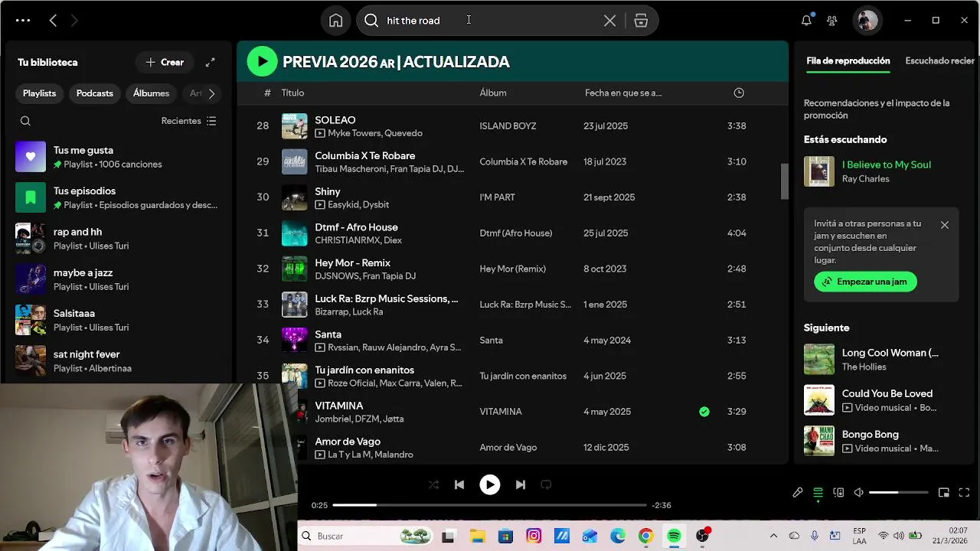
Task: Show more library filters with arrow
Action: (211, 93)
